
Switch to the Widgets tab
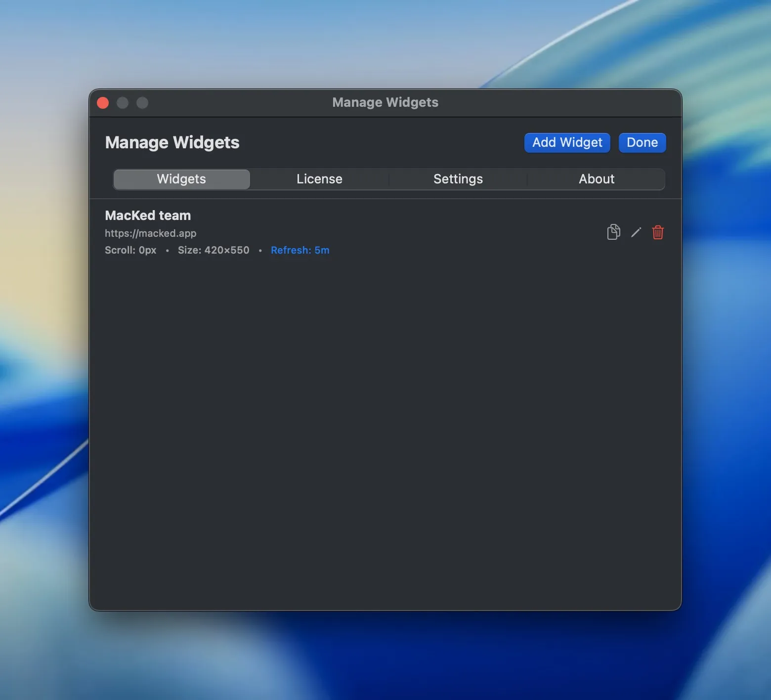click(x=181, y=179)
